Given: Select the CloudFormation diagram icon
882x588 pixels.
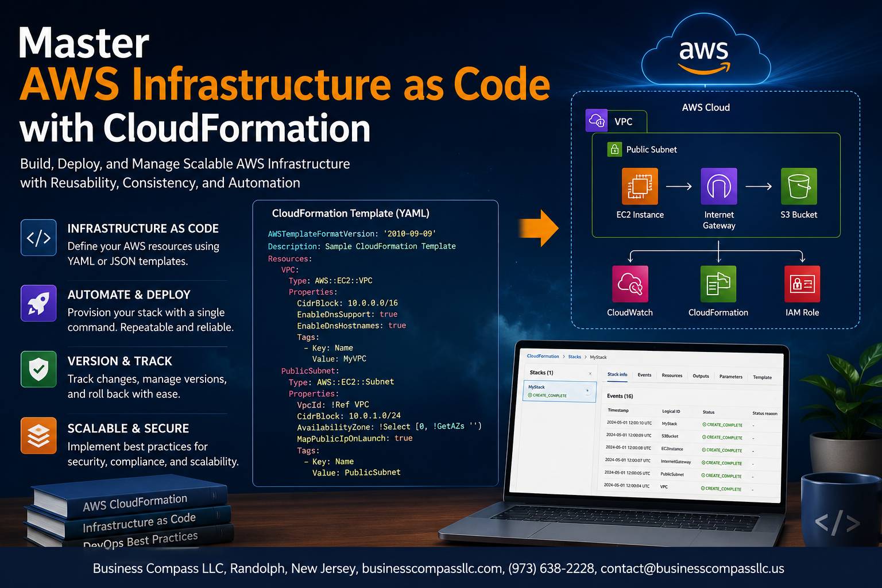Looking at the screenshot, I should pyautogui.click(x=718, y=284).
